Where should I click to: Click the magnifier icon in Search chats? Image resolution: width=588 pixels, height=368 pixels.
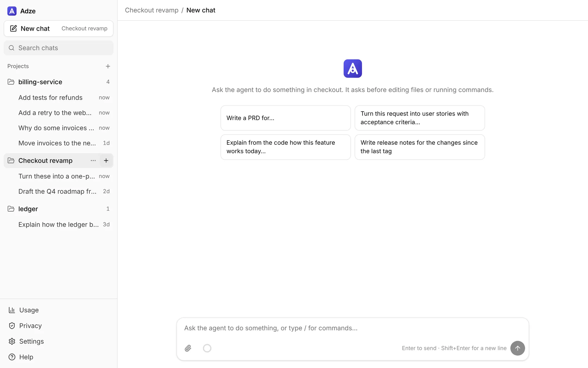(x=12, y=48)
